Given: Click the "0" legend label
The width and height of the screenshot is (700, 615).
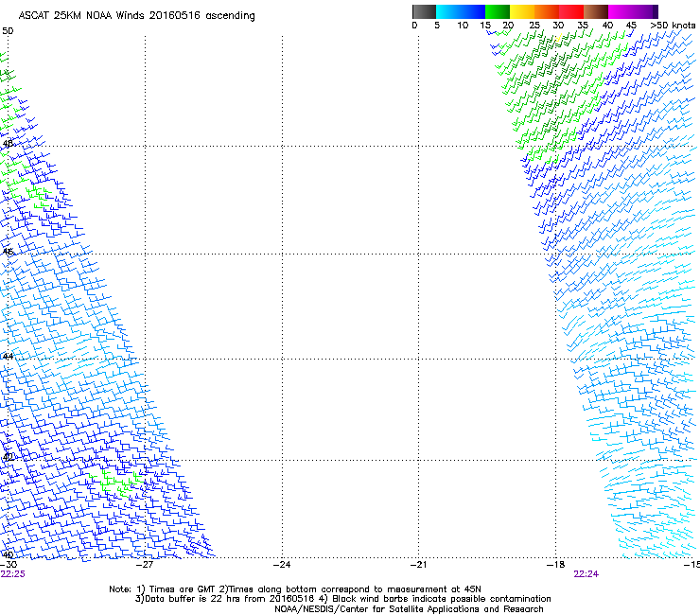Looking at the screenshot, I should 414,26.
